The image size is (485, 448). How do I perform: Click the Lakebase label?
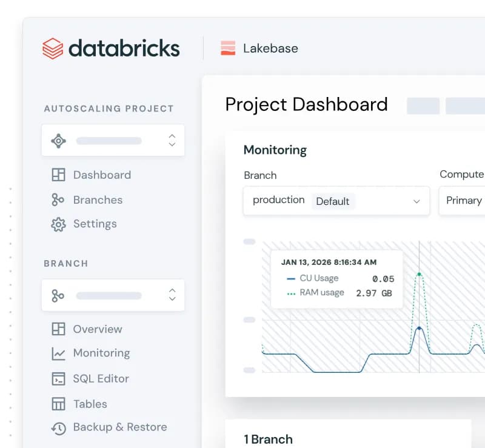[x=270, y=48]
